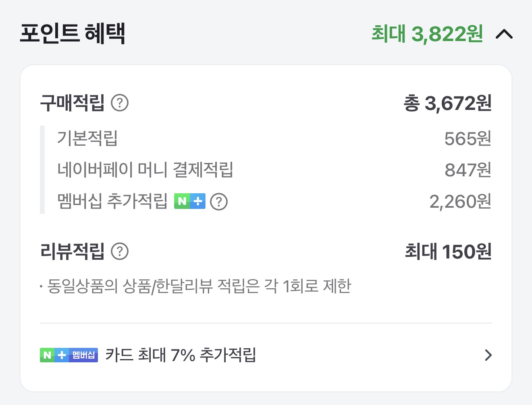Click the 847원 payment reward amount

click(468, 170)
